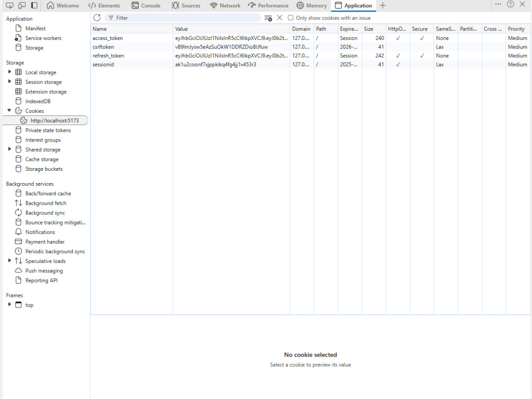Select the Application tab
This screenshot has height=399, width=532.
[x=354, y=5]
